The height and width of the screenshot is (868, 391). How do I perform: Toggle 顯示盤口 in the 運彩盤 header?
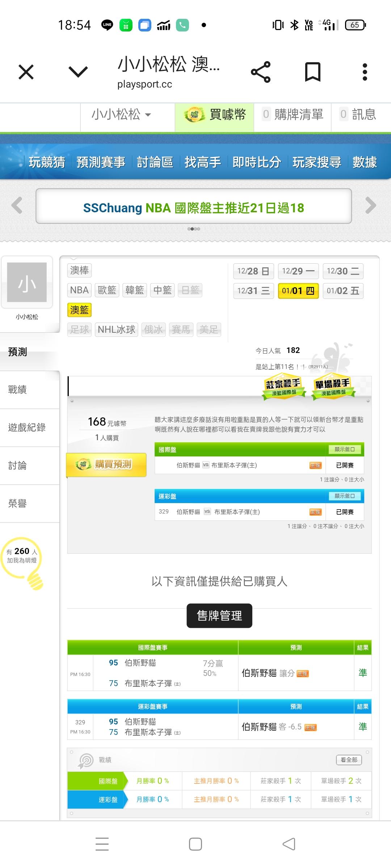pos(344,496)
